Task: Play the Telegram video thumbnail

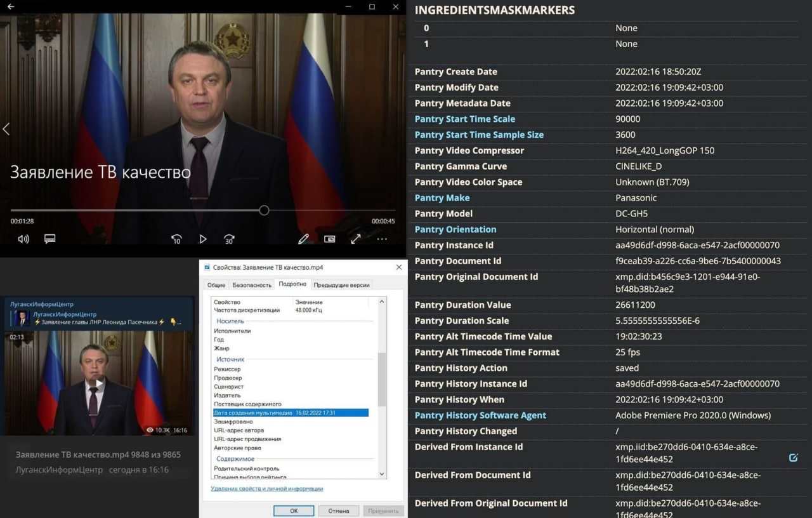Action: [98, 383]
